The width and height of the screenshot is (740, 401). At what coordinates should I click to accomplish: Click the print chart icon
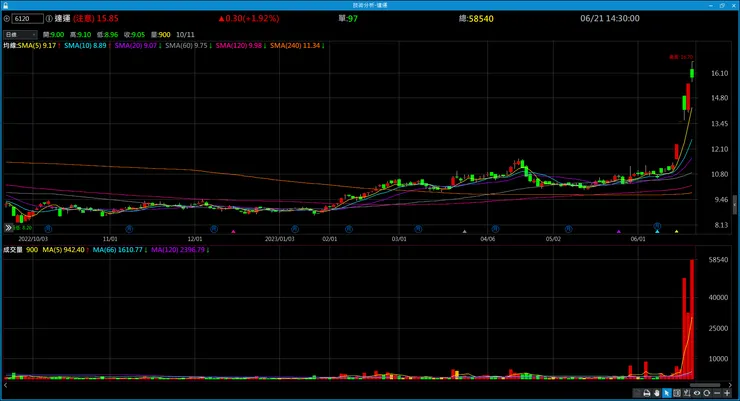click(x=647, y=393)
